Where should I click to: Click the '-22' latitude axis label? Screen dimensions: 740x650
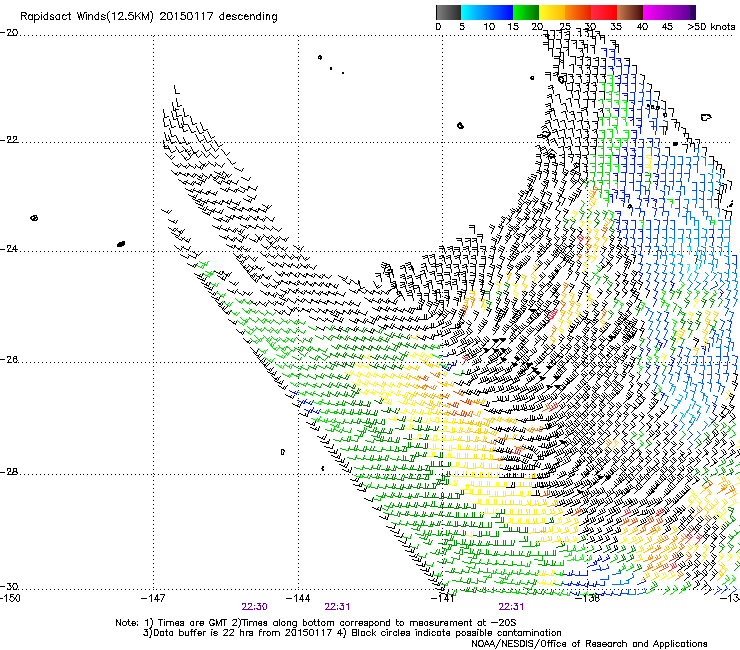(x=9, y=140)
